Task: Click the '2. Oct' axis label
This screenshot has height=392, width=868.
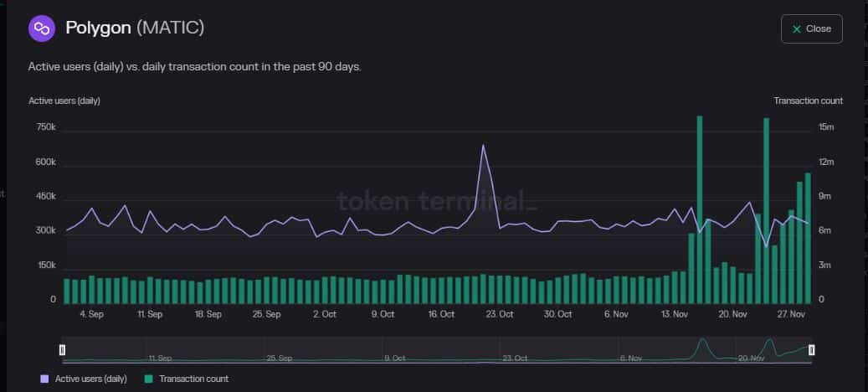Action: (325, 314)
